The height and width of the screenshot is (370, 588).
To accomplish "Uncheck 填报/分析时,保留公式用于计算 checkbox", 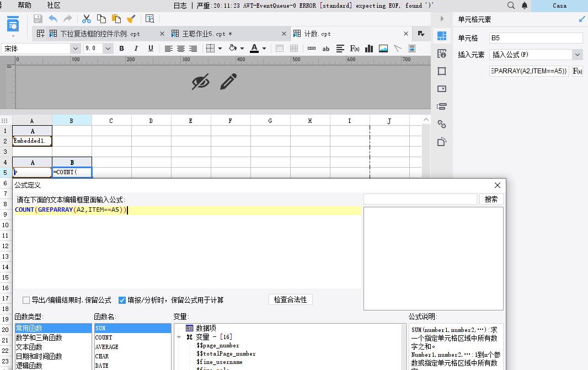I will 122,301.
